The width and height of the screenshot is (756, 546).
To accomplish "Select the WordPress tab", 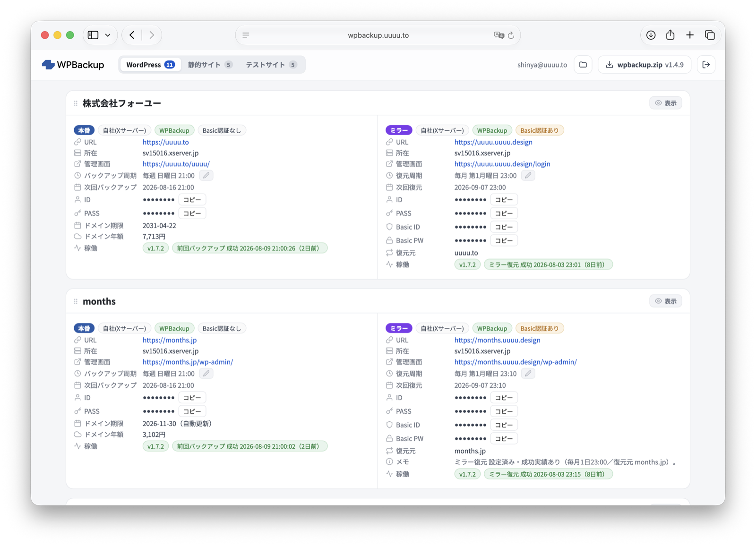I will click(x=151, y=65).
